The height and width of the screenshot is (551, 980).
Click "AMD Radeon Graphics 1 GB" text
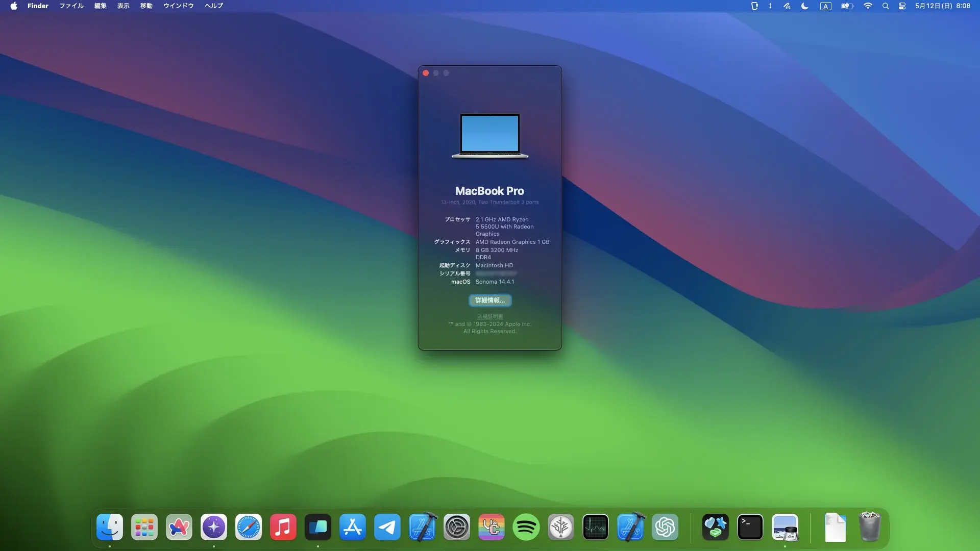(x=512, y=242)
